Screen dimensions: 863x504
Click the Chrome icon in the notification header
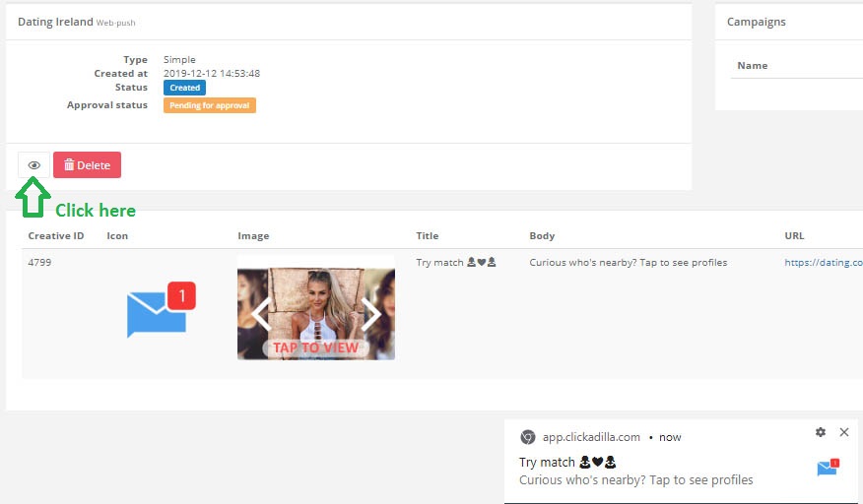[x=528, y=437]
